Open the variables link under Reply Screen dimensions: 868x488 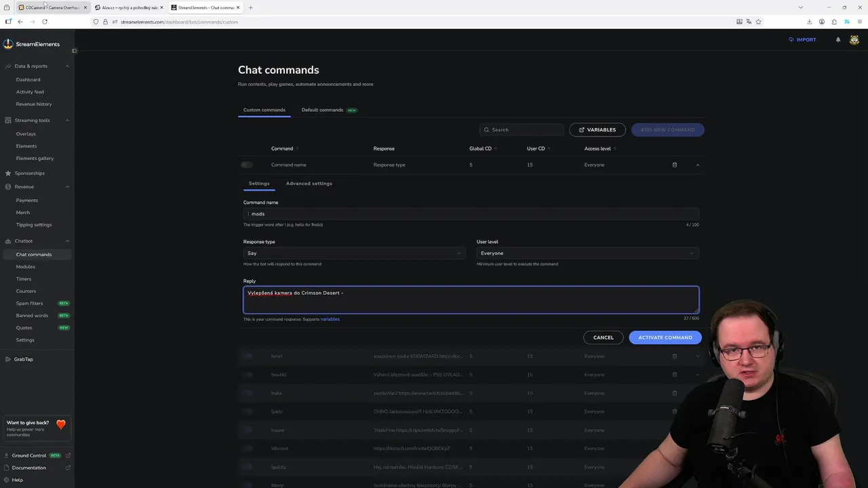tap(330, 319)
